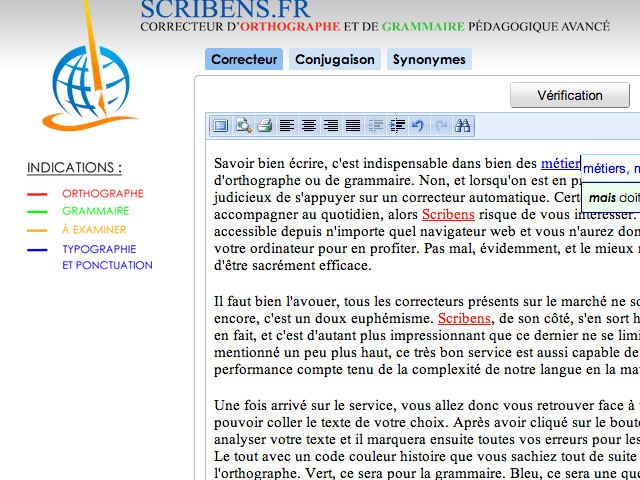Switch to the Conjugaison tab
This screenshot has height=480, width=640.
point(335,59)
